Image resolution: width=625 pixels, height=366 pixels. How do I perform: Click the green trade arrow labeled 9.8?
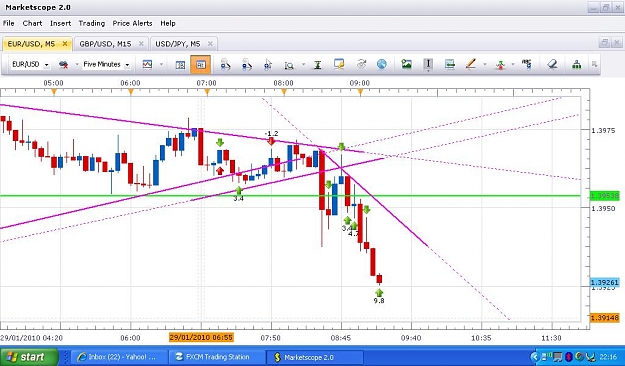tap(379, 293)
